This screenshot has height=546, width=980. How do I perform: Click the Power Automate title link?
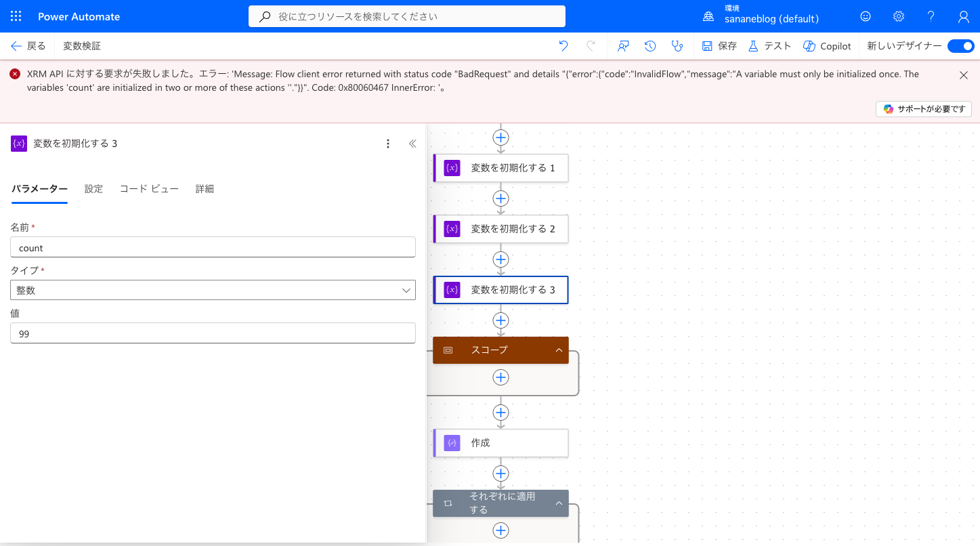click(x=79, y=16)
